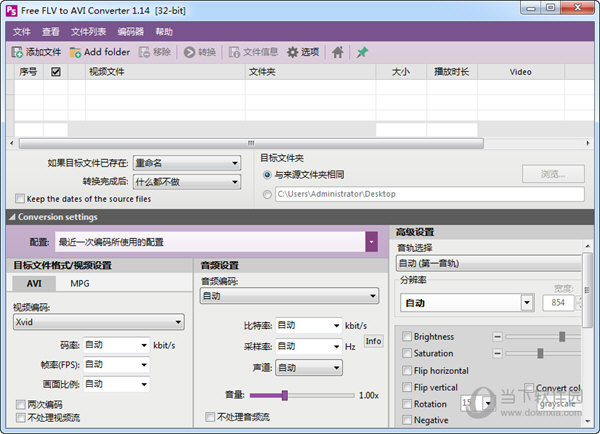Select the custom target folder radio button

pyautogui.click(x=267, y=194)
